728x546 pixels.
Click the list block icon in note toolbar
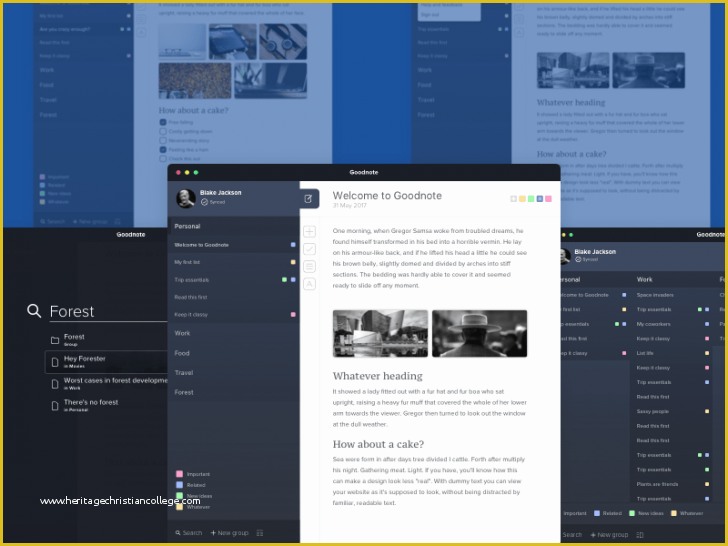310,266
